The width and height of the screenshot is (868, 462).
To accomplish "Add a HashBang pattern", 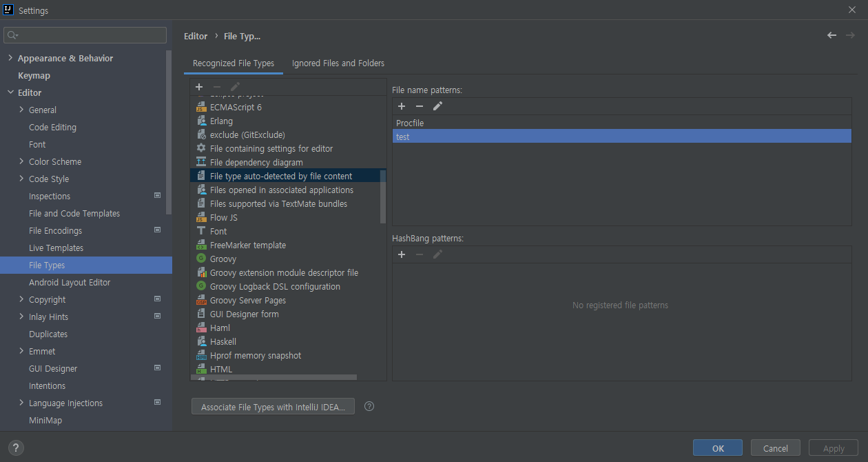I will pyautogui.click(x=402, y=254).
